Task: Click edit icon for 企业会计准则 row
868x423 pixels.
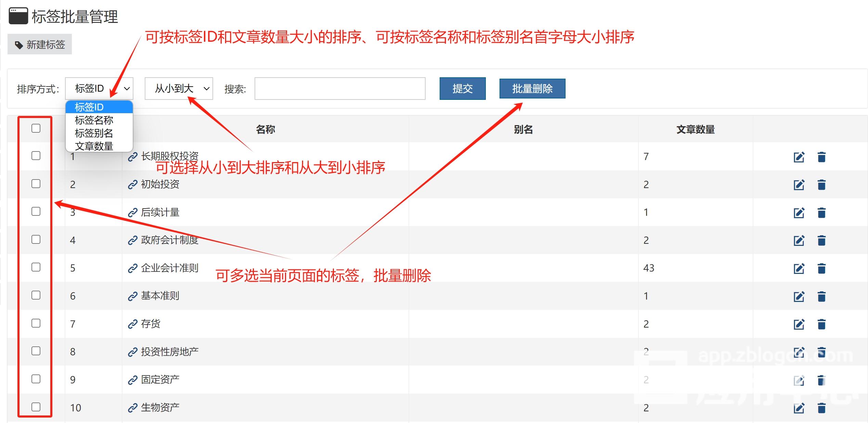Action: (799, 268)
